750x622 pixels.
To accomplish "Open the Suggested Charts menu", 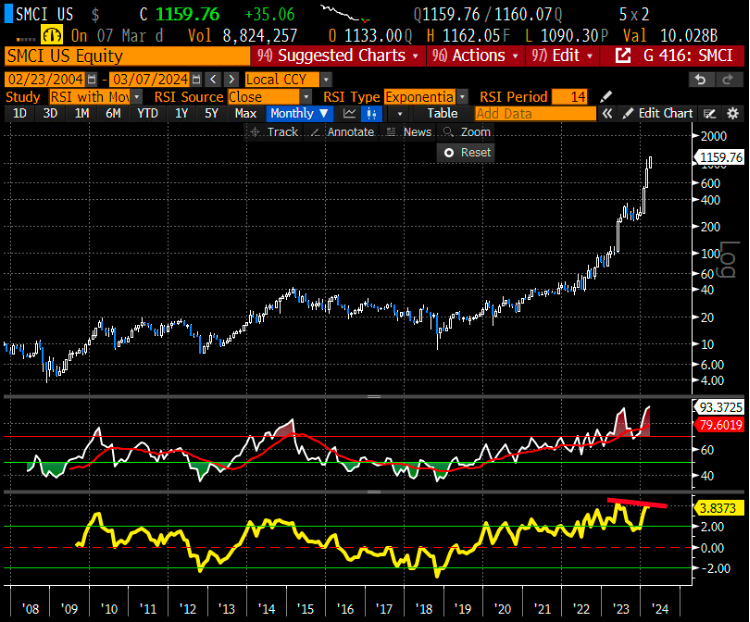I will click(338, 56).
